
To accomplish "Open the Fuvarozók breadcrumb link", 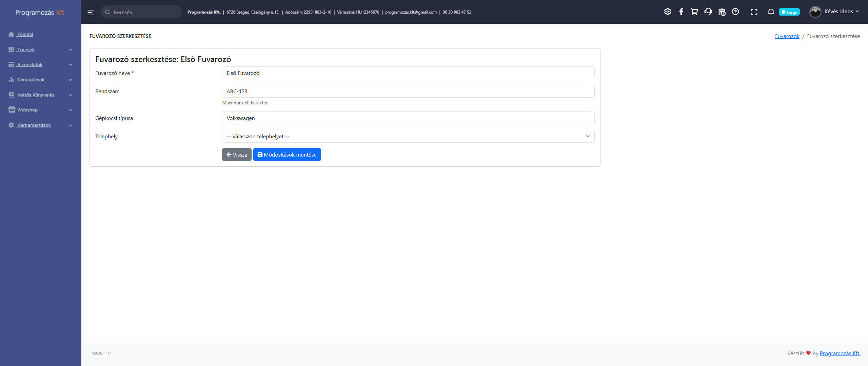I will [787, 36].
